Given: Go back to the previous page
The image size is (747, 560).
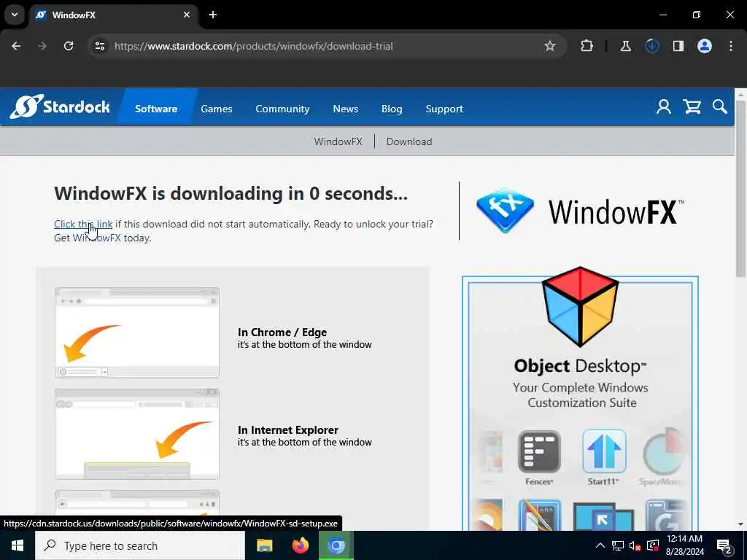Looking at the screenshot, I should (x=16, y=46).
